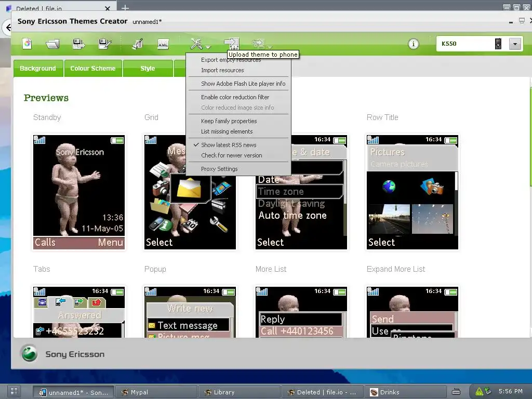Click the Sony Ericsson green logo orb
The image size is (532, 399).
pos(30,353)
